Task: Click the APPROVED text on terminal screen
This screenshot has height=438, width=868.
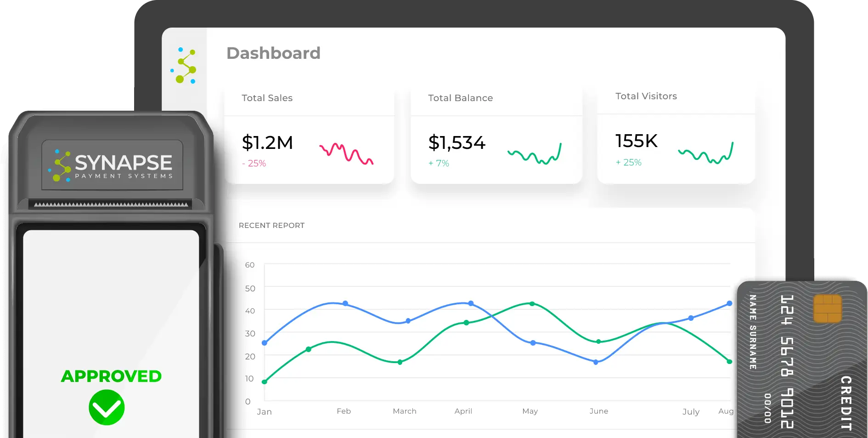Action: coord(111,376)
